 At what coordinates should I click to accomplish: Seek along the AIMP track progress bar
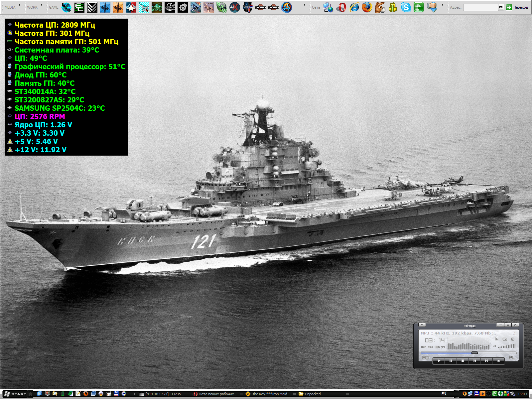point(468,353)
